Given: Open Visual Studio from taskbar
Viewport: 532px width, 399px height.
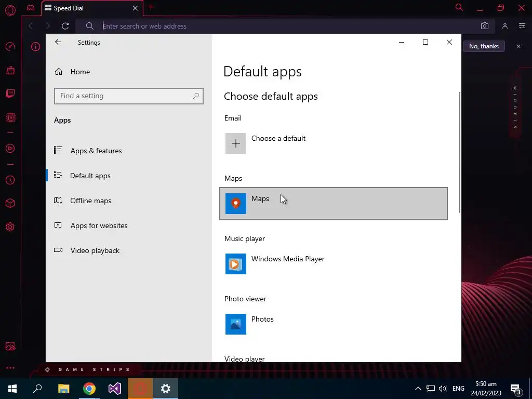Looking at the screenshot, I should click(x=115, y=389).
